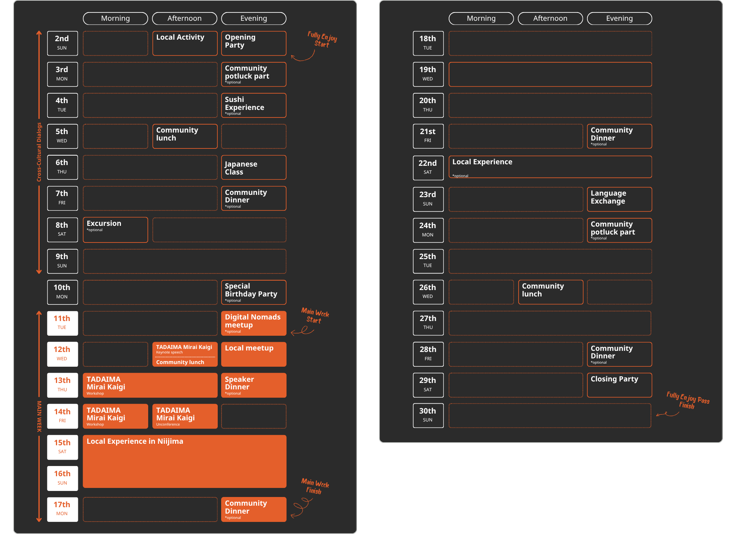Select the Digital Nomads meetup block
The height and width of the screenshot is (534, 756).
(x=253, y=323)
